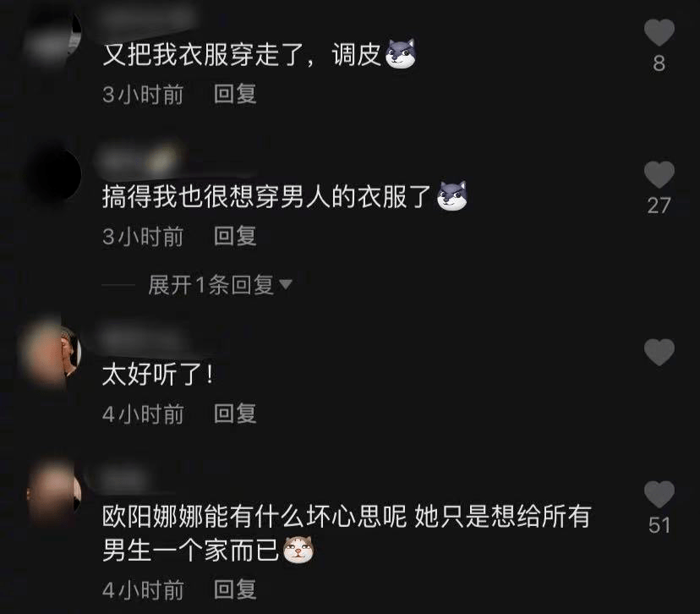The height and width of the screenshot is (614, 700).
Task: Reply to the 又把我衣服穿走了 comment
Action: tap(235, 94)
